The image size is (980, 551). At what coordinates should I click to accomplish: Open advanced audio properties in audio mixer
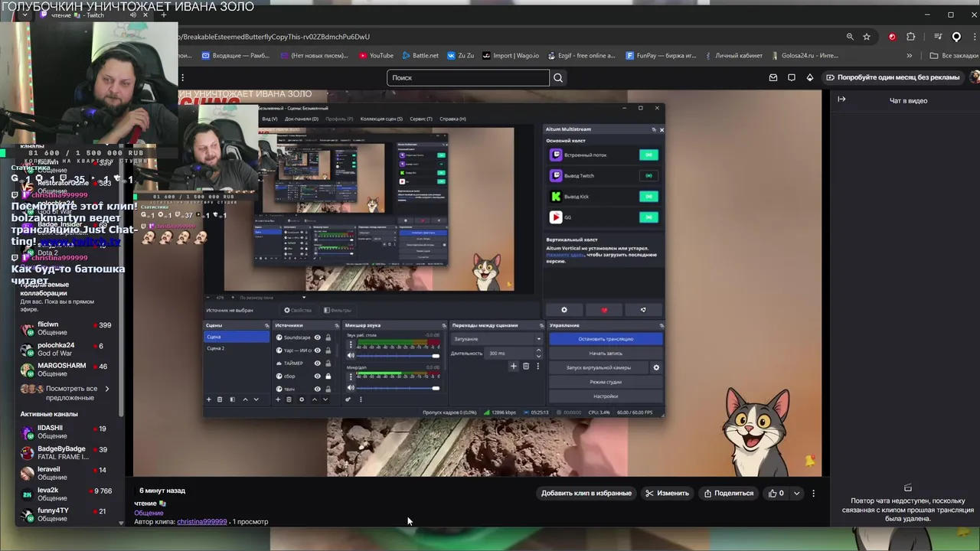pos(348,399)
